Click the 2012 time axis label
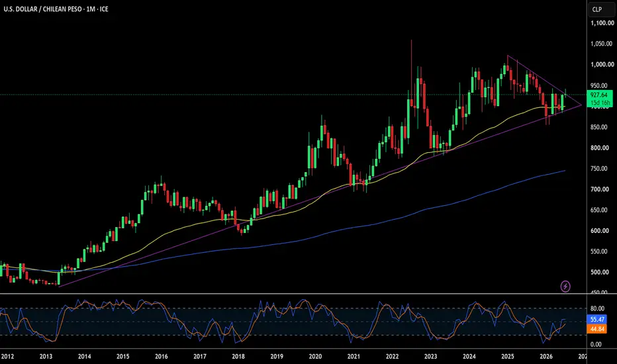617x364 pixels. (x=7, y=357)
